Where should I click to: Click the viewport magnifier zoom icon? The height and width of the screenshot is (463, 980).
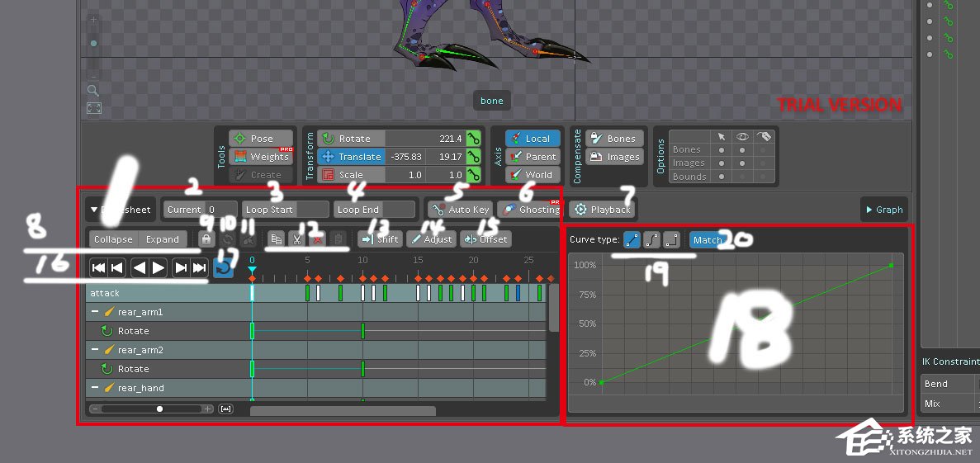(93, 90)
